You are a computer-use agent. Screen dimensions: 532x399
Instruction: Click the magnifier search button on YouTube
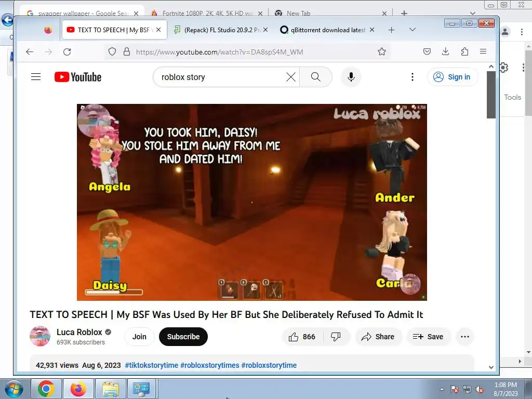(315, 77)
